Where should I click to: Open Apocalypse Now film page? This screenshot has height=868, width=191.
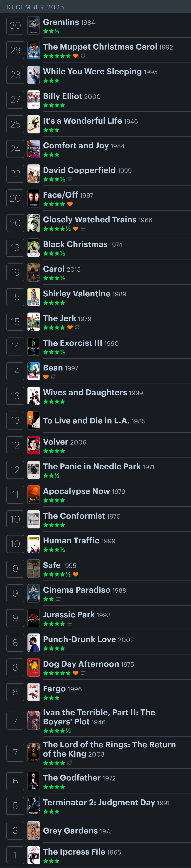(76, 491)
